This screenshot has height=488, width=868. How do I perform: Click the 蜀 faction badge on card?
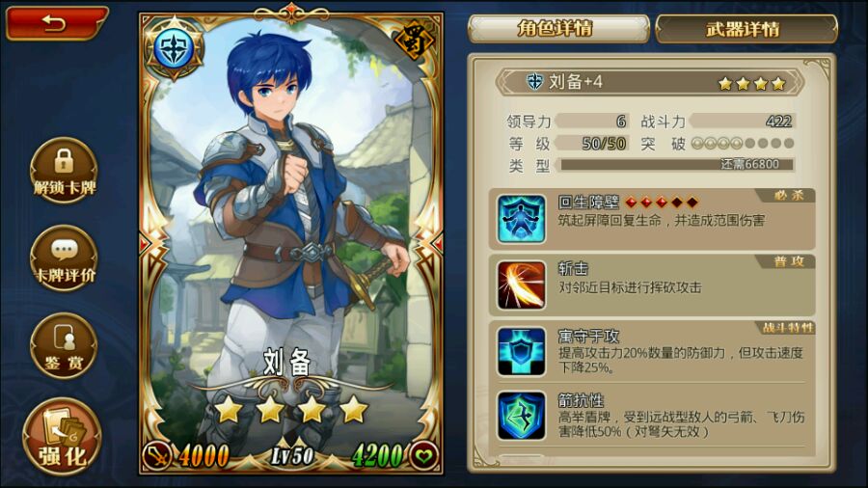click(x=413, y=41)
